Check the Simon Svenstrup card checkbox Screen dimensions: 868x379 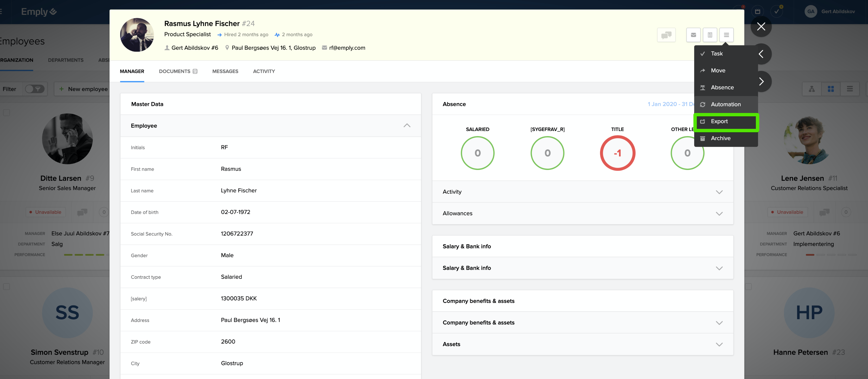pyautogui.click(x=7, y=287)
